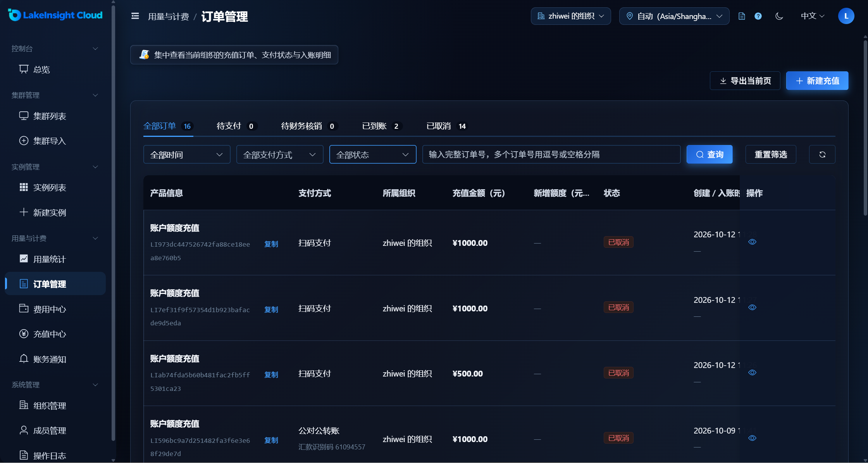View details eye icon for 公对公转账 order
The width and height of the screenshot is (868, 463).
point(752,438)
